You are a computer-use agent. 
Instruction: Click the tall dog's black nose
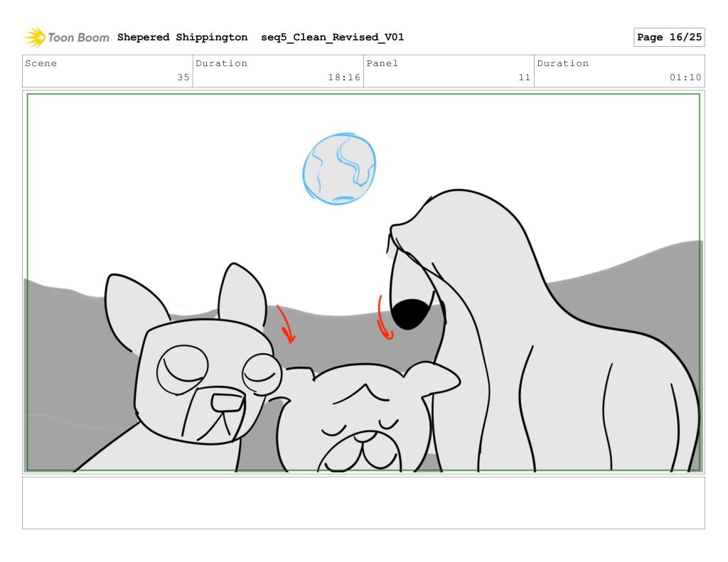410,313
